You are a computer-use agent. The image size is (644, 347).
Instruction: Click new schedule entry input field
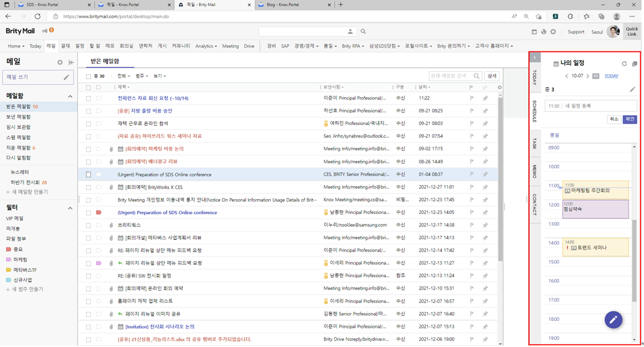click(x=591, y=106)
